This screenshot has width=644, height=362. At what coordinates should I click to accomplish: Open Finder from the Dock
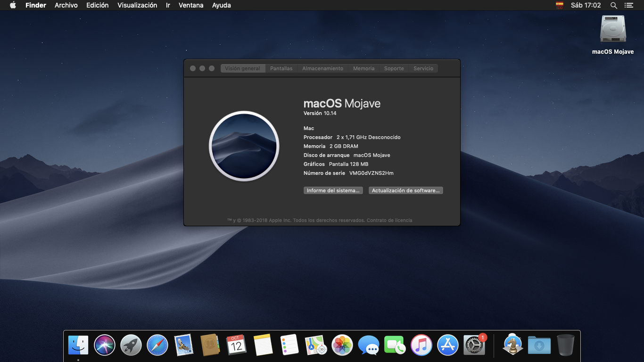[78, 345]
